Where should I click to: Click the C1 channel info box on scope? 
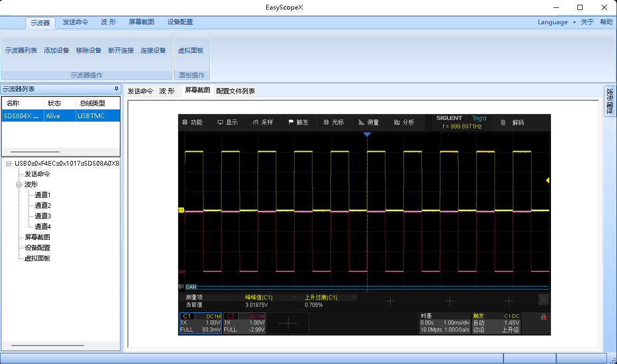coord(201,323)
